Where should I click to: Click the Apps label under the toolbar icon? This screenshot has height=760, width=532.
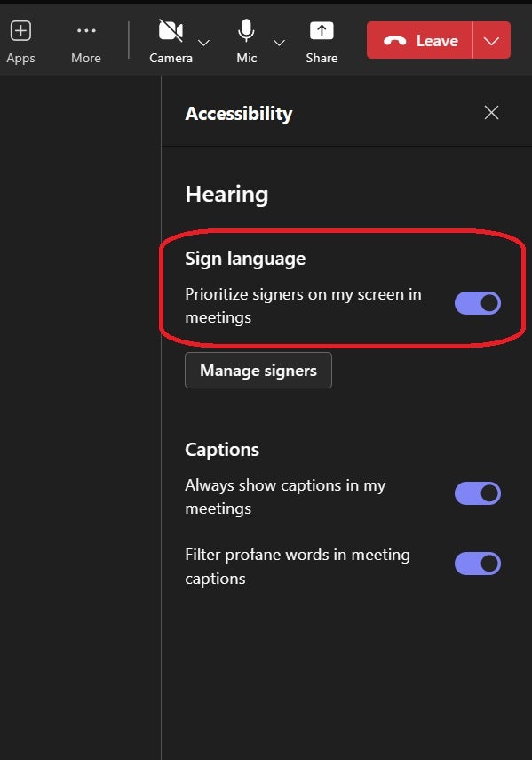point(20,58)
